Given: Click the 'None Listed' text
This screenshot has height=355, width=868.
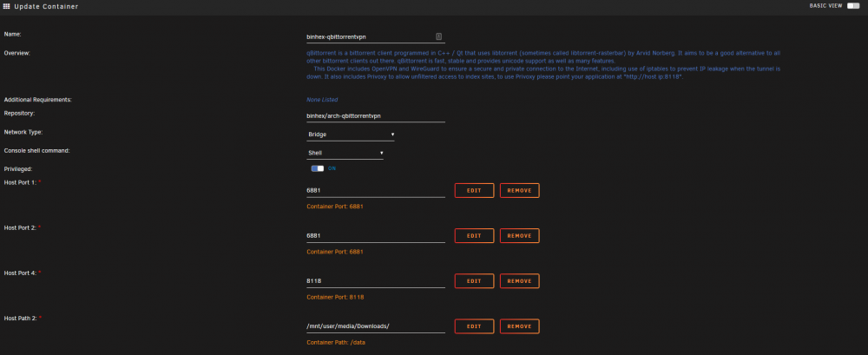Looking at the screenshot, I should pyautogui.click(x=322, y=100).
